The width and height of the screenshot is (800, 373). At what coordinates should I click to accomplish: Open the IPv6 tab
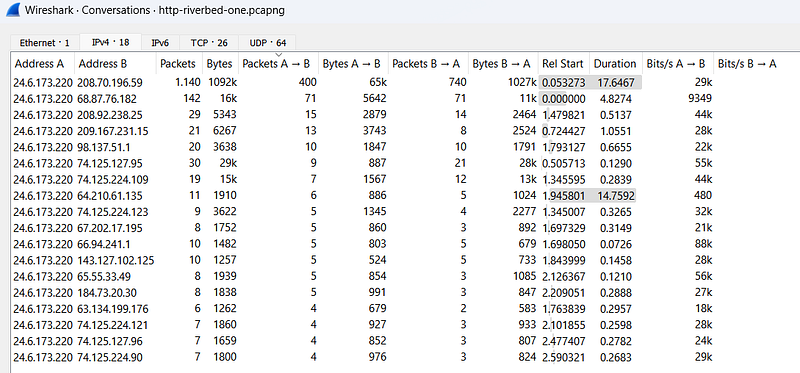pos(161,42)
